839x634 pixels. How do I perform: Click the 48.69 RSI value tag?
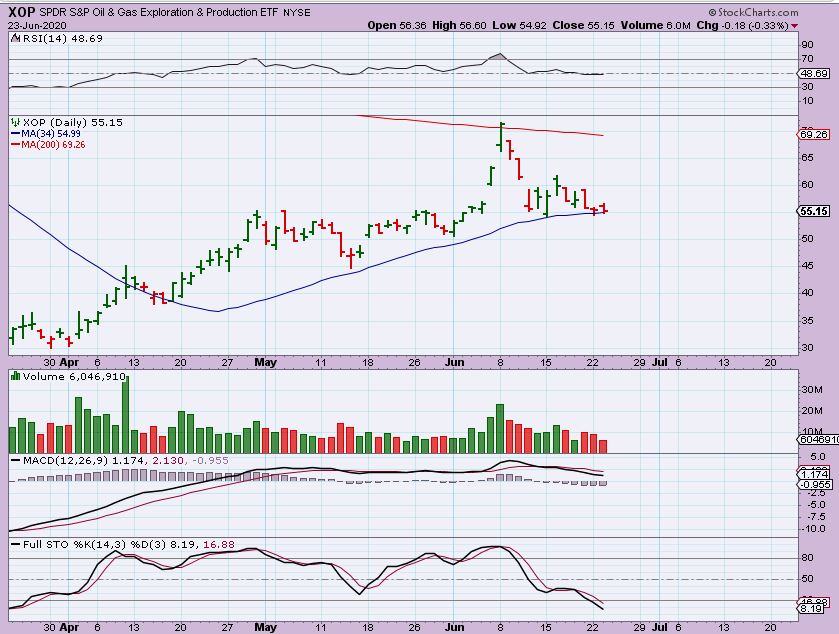click(814, 73)
